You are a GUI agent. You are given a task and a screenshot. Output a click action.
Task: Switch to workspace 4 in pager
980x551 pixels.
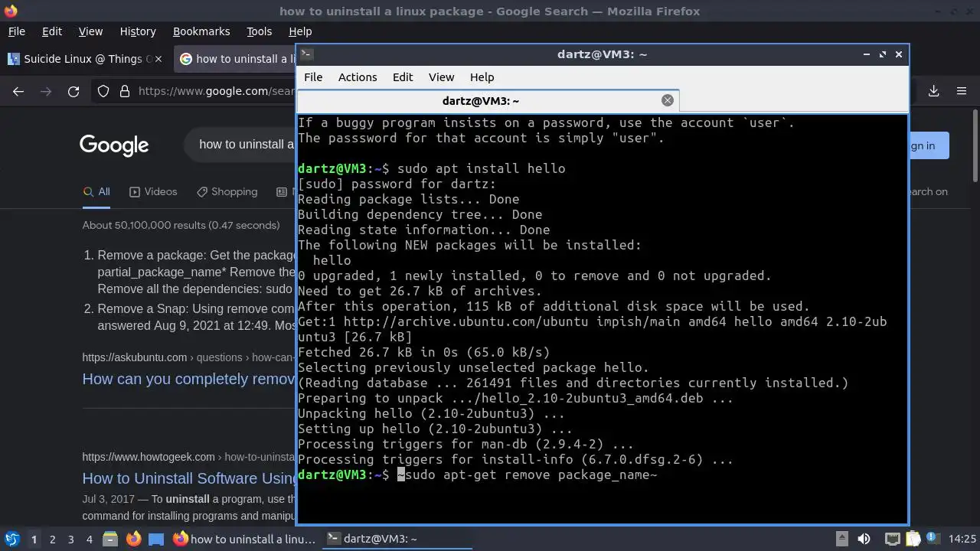(89, 539)
